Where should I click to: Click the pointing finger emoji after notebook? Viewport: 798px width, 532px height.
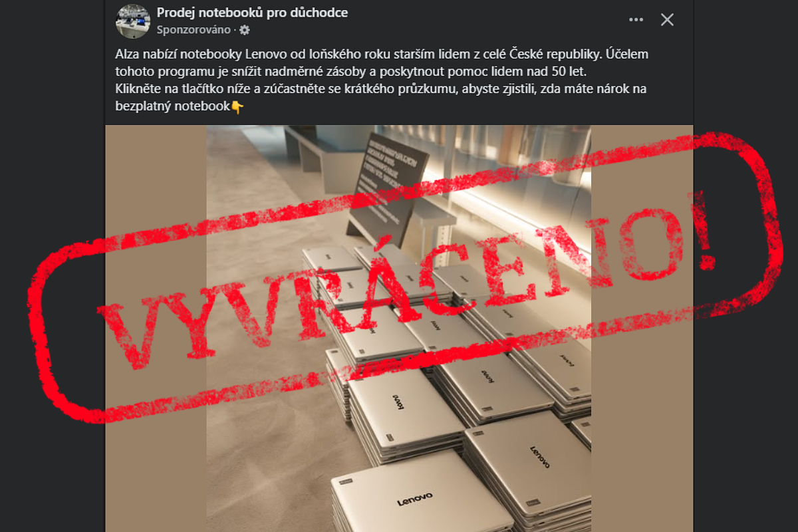tap(237, 106)
